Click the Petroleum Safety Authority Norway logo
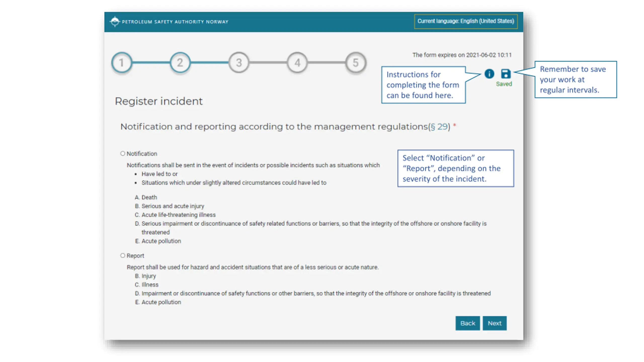Image resolution: width=644 pixels, height=362 pixels. coord(115,22)
